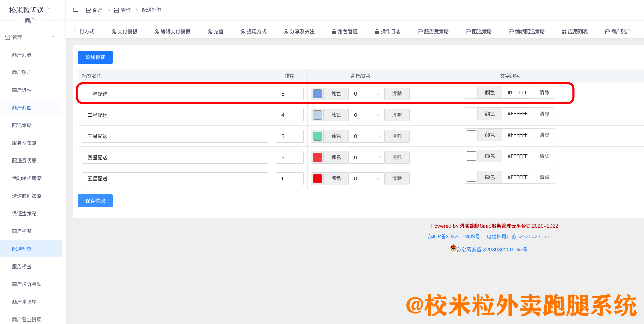Click the red color swatch of 五星配送
Screen dimensions: 644x324
pos(317,178)
